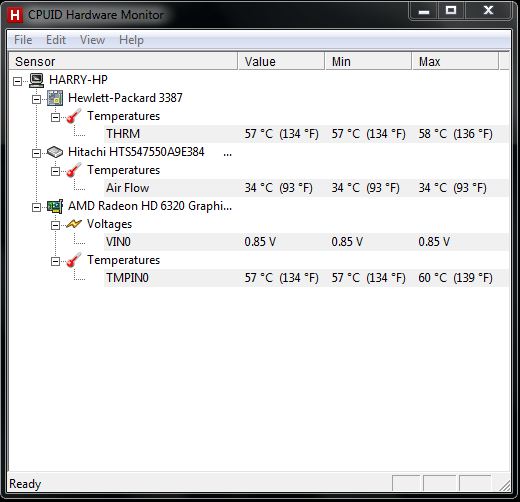Click the Hewlett-Packard 3387 motherboard icon
Viewport: 520px width, 502px height.
(55, 98)
